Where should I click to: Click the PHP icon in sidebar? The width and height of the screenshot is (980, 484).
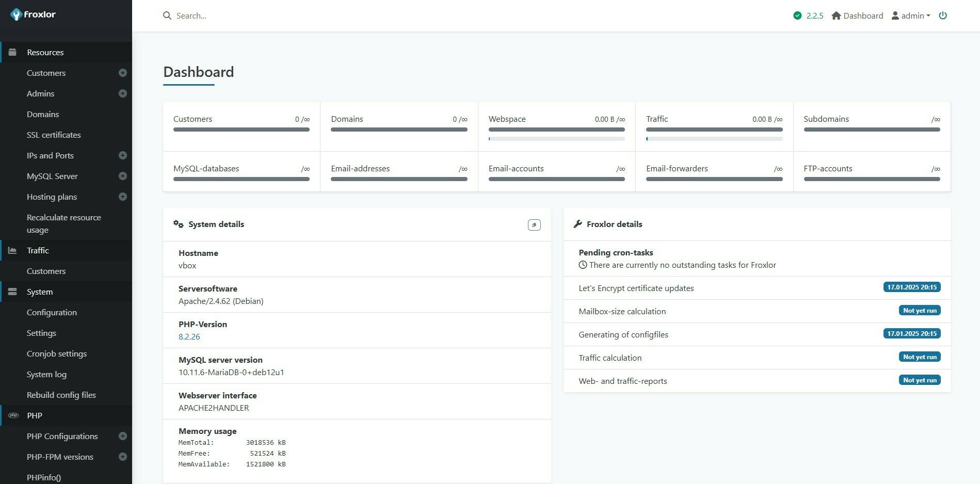coord(13,415)
